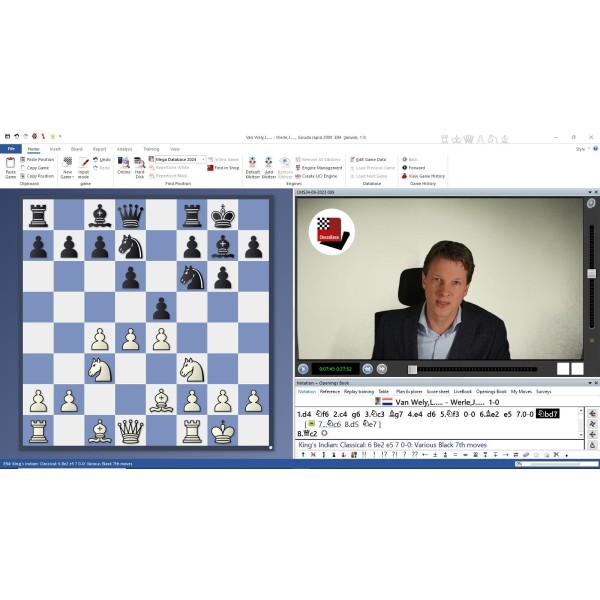Open the Style dropdown
Screen dimensions: 600x600
(582, 149)
